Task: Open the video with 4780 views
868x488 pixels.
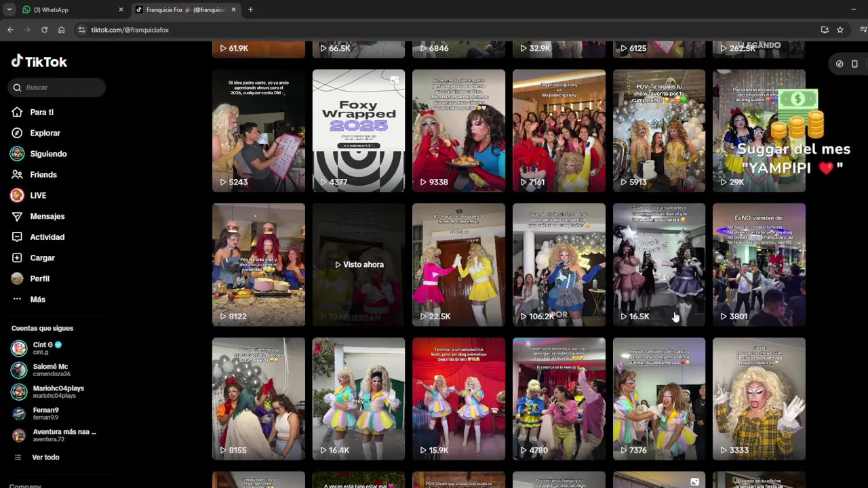Action: (559, 399)
